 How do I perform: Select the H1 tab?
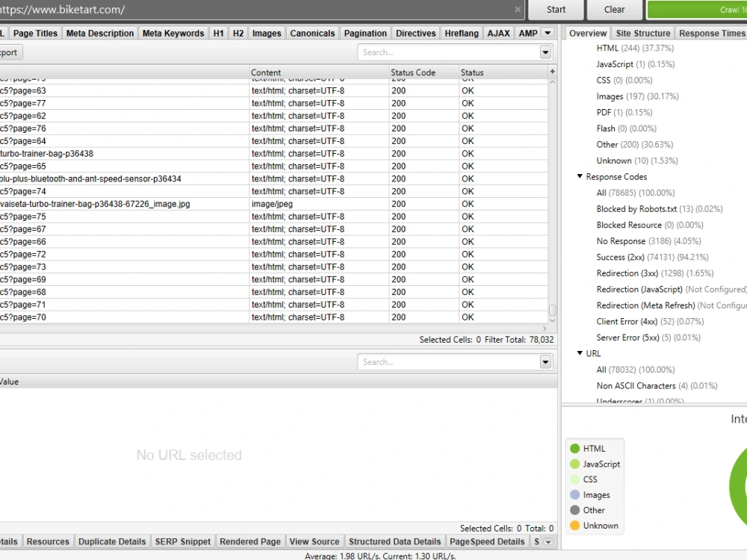click(219, 34)
